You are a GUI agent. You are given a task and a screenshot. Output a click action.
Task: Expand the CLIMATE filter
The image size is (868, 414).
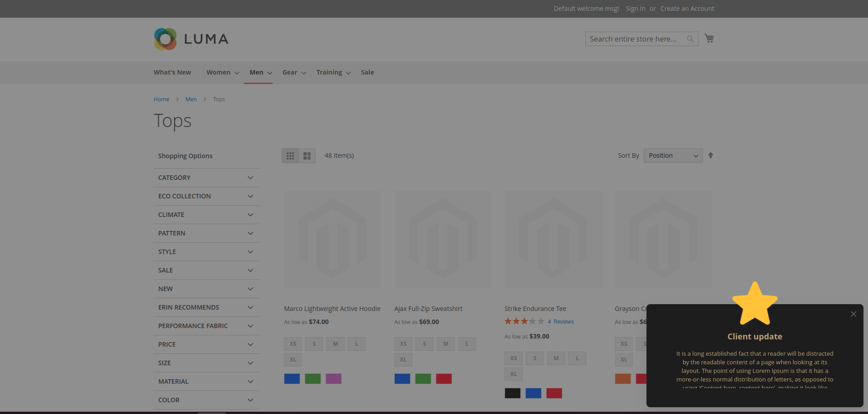click(x=207, y=215)
